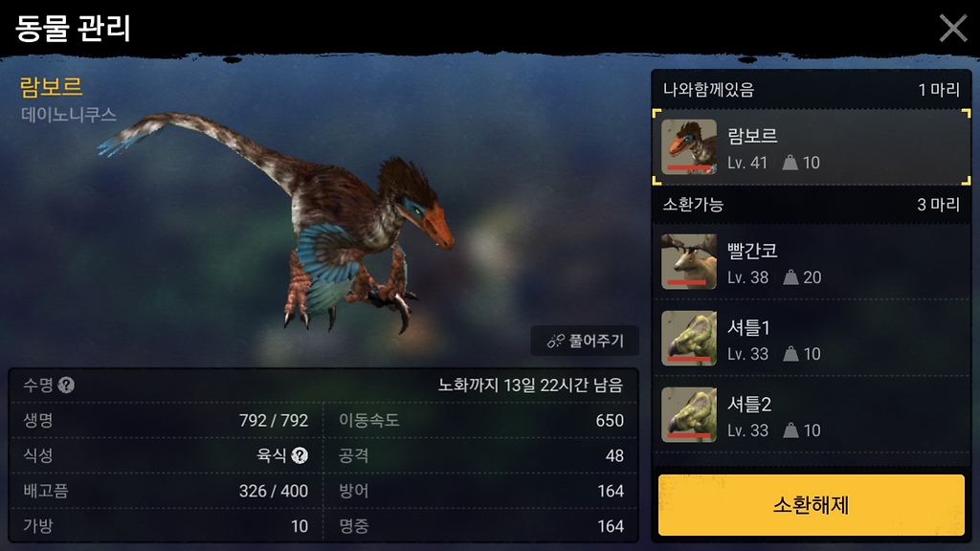Click the help icon next to 수명

(66, 385)
